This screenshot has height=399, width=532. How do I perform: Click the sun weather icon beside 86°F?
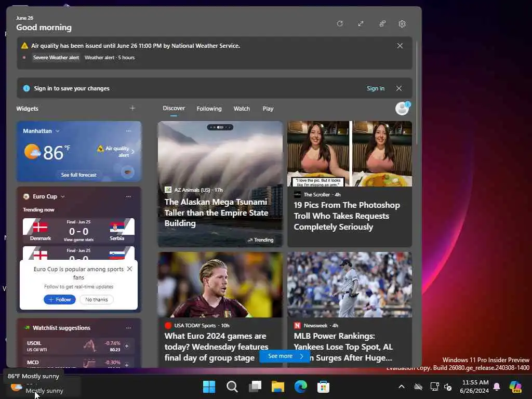[32, 152]
